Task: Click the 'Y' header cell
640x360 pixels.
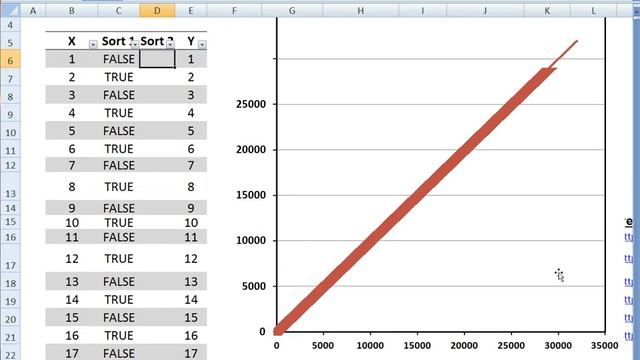Action: (x=191, y=41)
